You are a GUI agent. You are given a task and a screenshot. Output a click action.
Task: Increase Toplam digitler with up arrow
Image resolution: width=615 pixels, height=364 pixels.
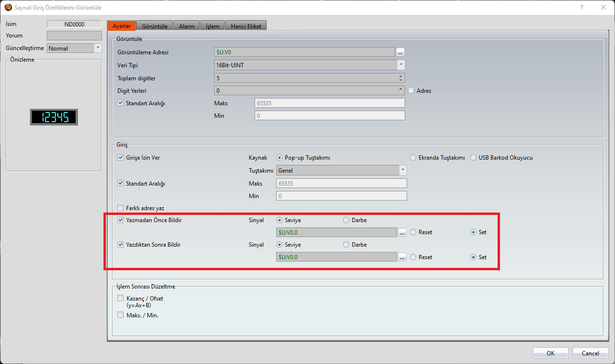[401, 75]
